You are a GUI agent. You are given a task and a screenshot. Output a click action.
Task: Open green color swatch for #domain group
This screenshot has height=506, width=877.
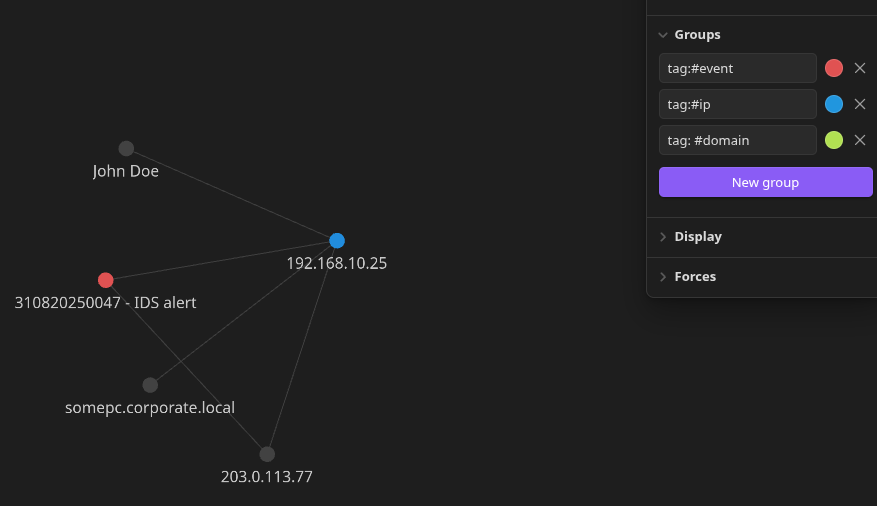pos(833,140)
